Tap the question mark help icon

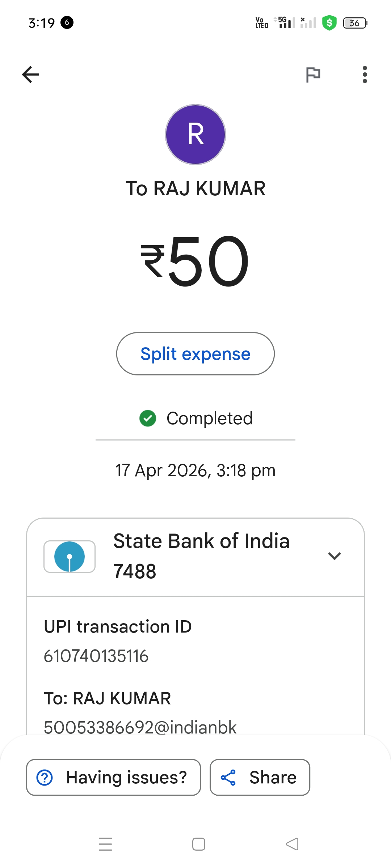tap(45, 778)
